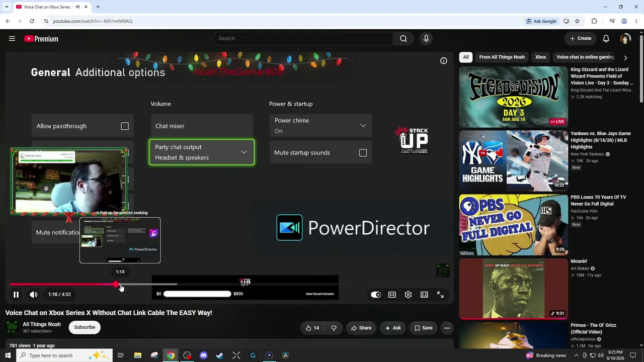Toggle autoplay switch in player
644x362 pixels.
pyautogui.click(x=376, y=295)
